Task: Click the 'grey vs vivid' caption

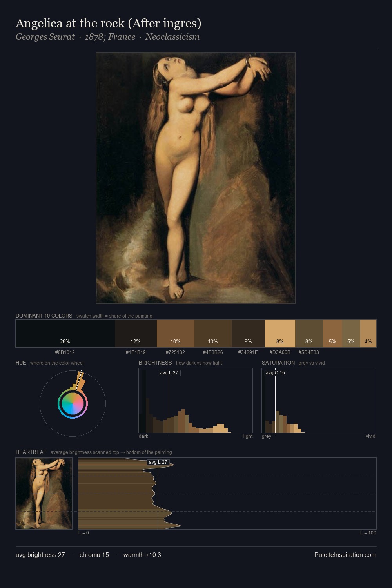Action: [312, 363]
